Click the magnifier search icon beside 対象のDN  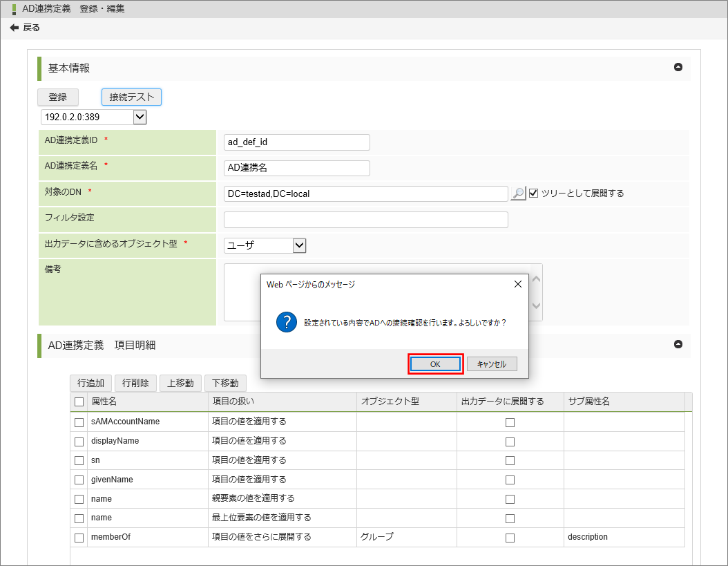pos(518,194)
